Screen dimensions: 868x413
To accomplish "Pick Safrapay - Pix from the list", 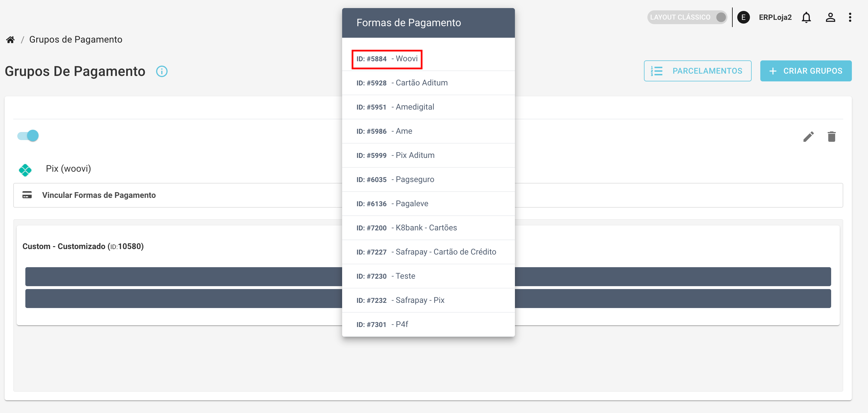I will [x=420, y=300].
